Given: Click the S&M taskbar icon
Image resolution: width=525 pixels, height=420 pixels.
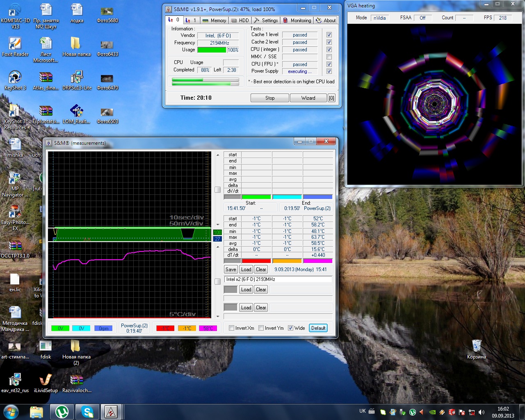Looking at the screenshot, I should 111,411.
